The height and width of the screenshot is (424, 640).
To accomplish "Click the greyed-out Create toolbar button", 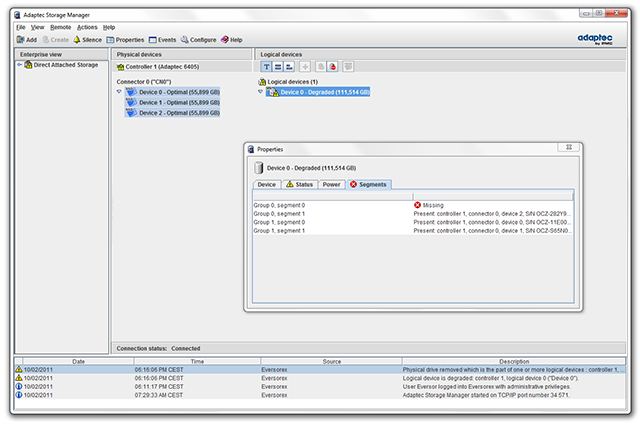I will pyautogui.click(x=56, y=40).
